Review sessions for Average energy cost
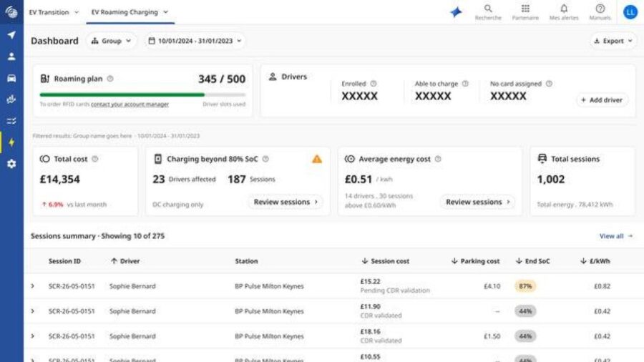This screenshot has height=362, width=644. pyautogui.click(x=478, y=202)
